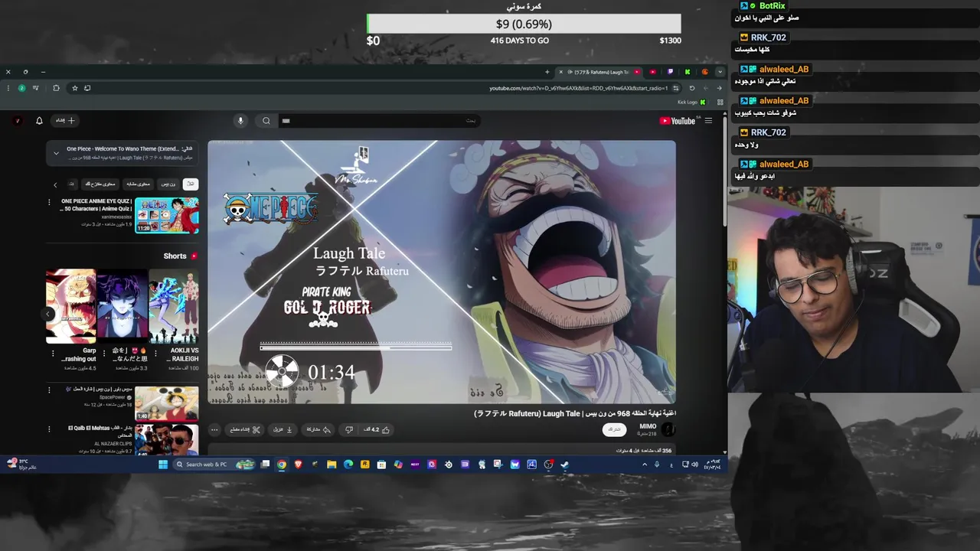Screen dimensions: 980x551
Task: Open the Kick Logo bookmark
Action: pos(692,102)
